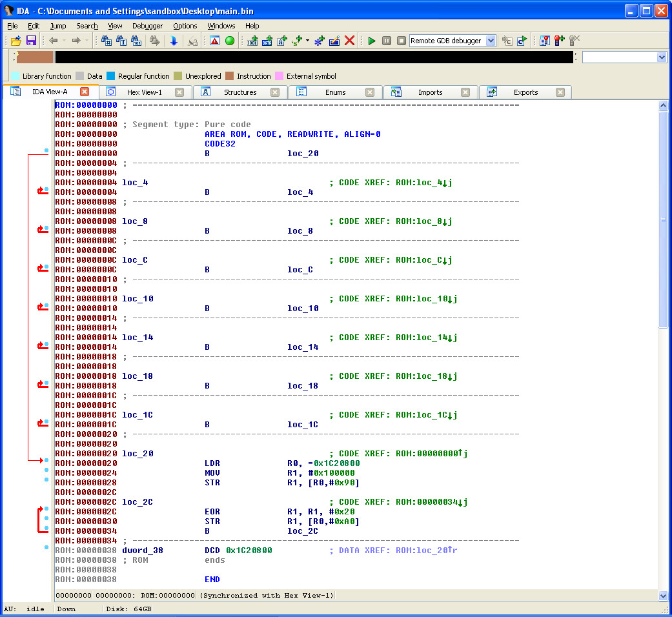Start the debugger process with green play

tap(372, 41)
